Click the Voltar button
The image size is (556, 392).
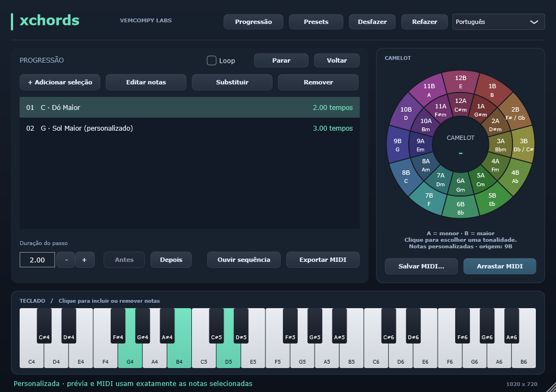tap(336, 60)
